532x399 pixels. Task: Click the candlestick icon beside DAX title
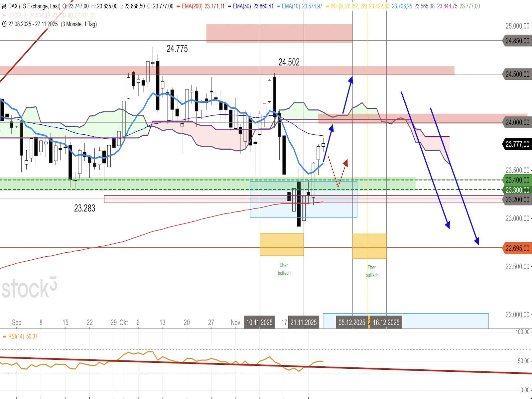4,6
